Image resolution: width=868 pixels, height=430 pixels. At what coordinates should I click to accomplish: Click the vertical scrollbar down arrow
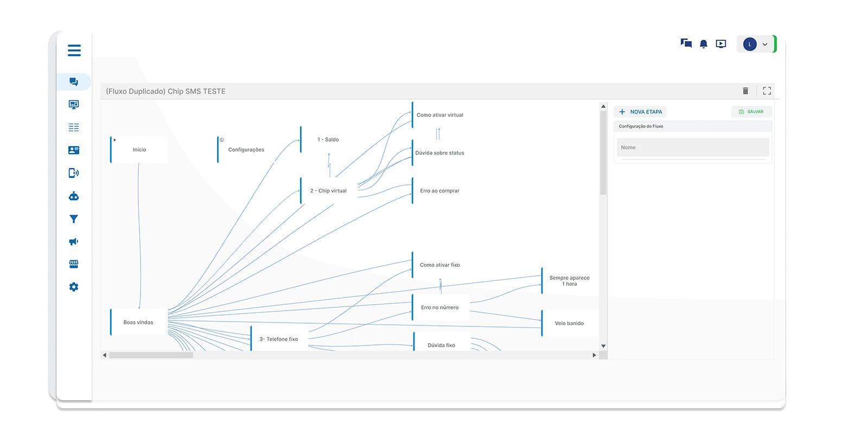pos(603,346)
